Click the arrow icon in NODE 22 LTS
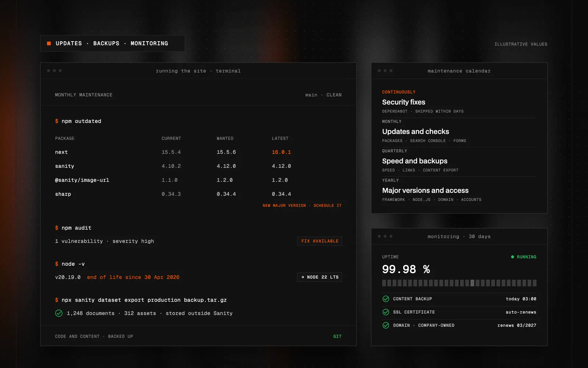 click(303, 277)
